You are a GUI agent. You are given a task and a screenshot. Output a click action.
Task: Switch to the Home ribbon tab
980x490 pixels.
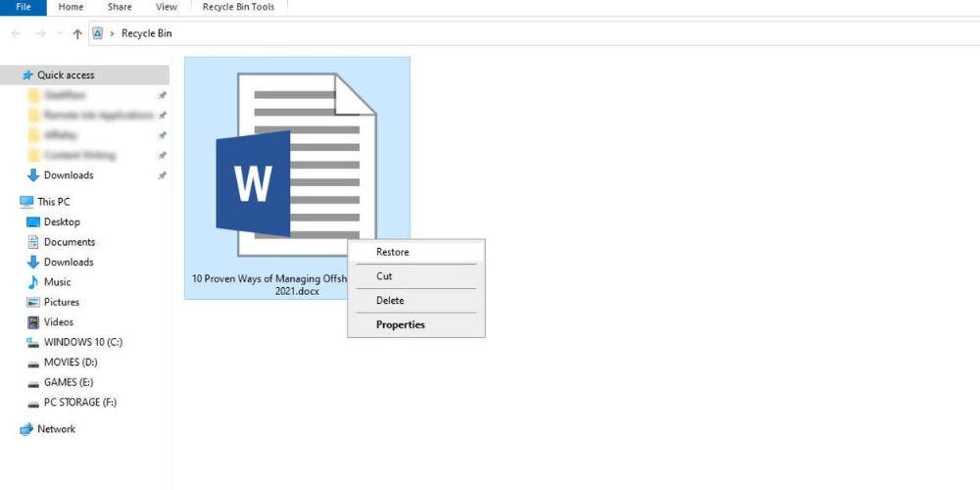click(x=71, y=8)
